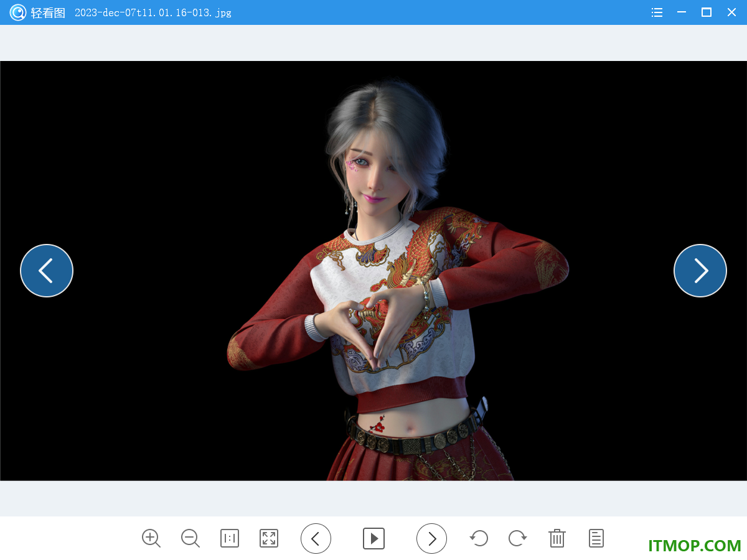The height and width of the screenshot is (560, 747).
Task: Open the title bar menu list icon
Action: tap(657, 12)
